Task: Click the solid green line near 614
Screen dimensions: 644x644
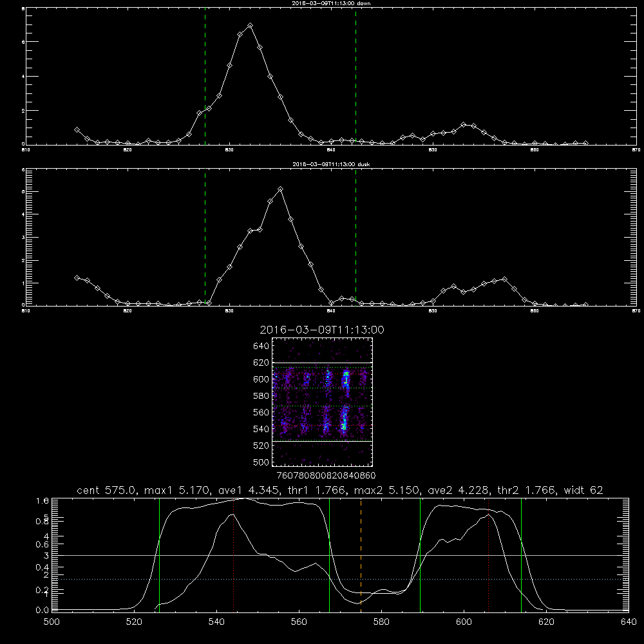Action: 521,554
